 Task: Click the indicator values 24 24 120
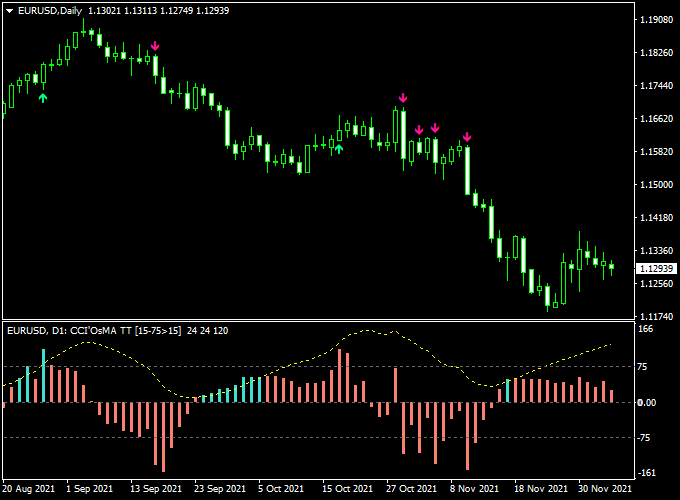[207, 331]
